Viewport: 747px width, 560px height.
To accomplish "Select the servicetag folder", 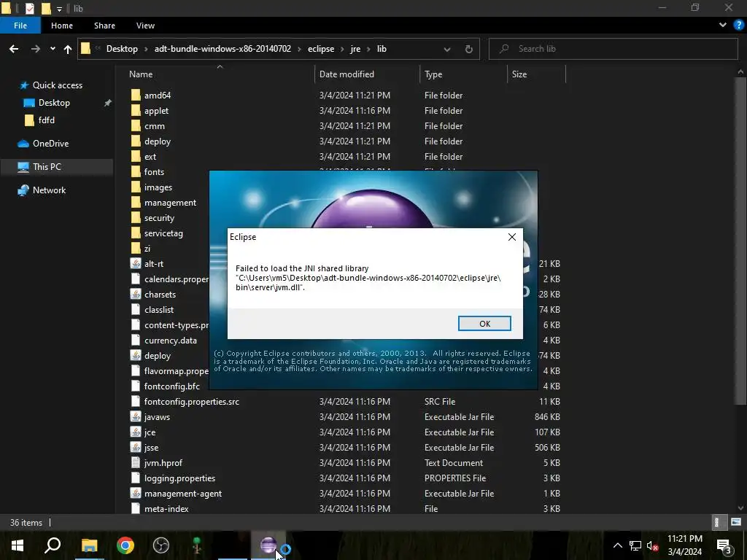I will pyautogui.click(x=163, y=233).
